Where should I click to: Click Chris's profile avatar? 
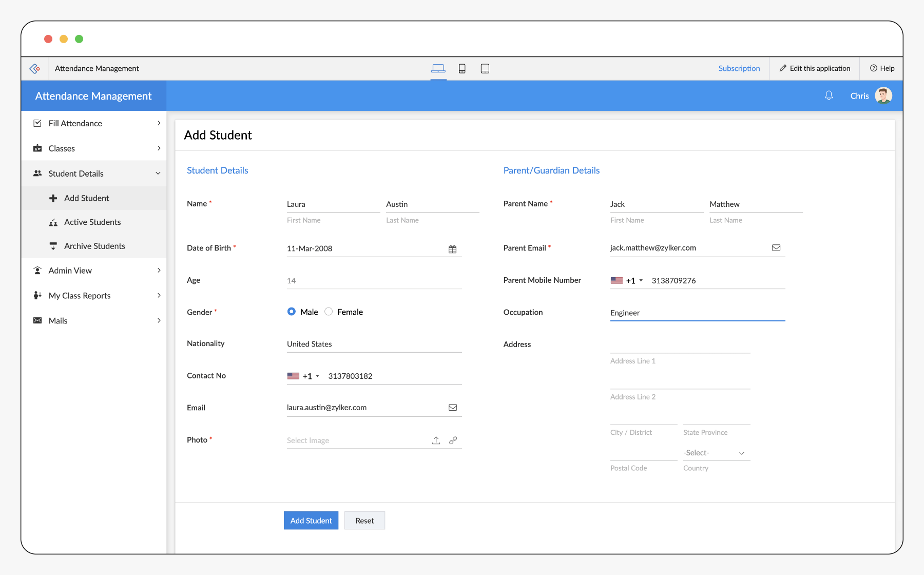883,96
